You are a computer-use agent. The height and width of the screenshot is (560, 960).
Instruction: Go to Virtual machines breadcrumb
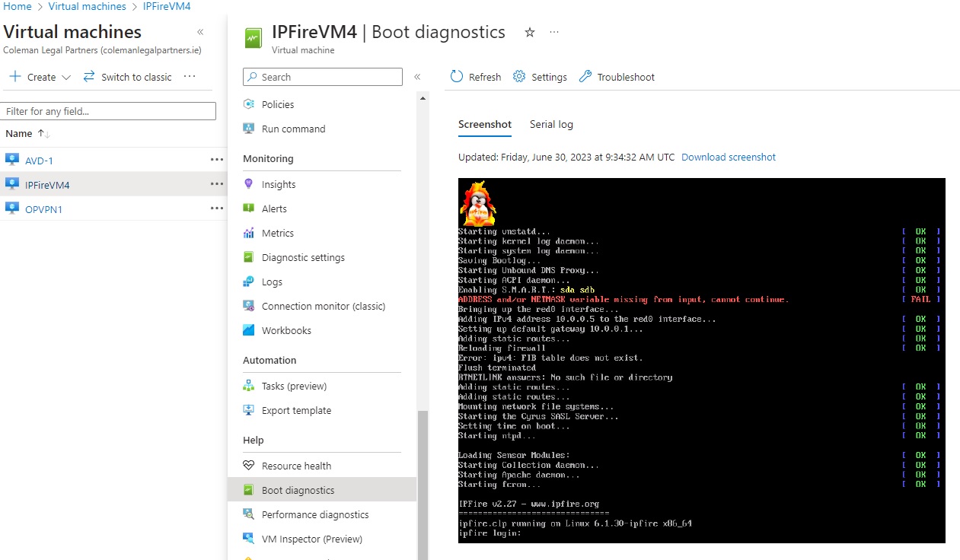87,6
